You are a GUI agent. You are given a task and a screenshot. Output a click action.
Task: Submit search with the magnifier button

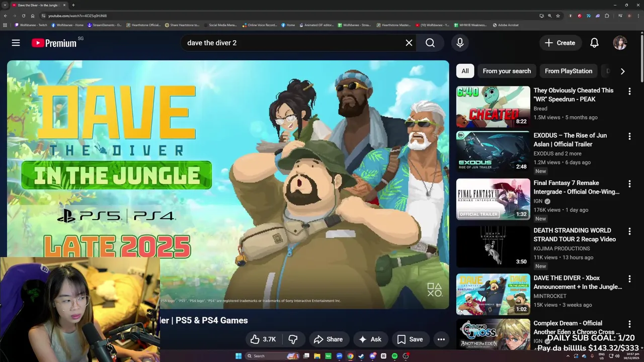pos(430,43)
